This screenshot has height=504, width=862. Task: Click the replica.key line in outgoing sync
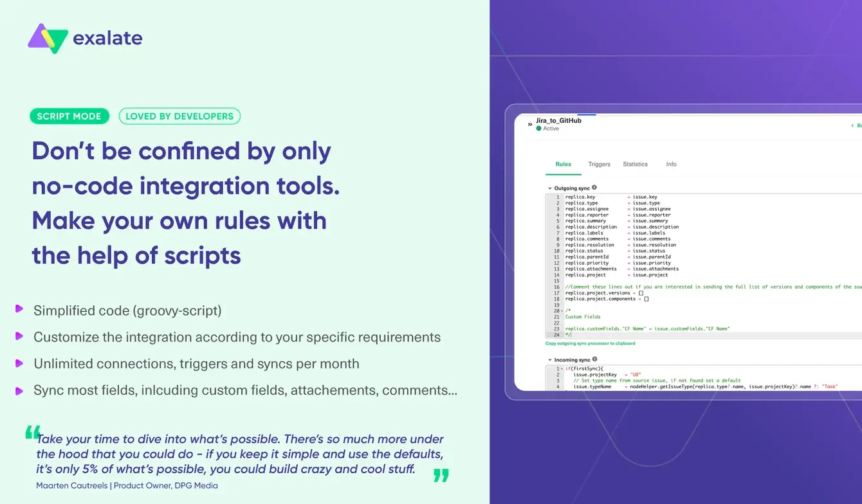point(611,197)
